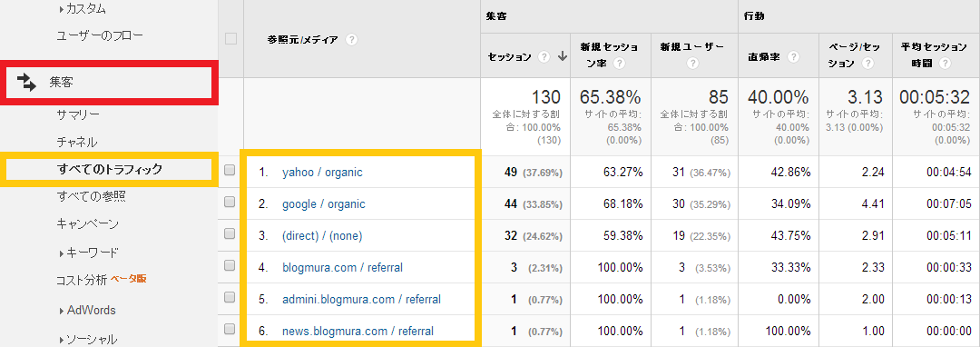Image resolution: width=980 pixels, height=347 pixels.
Task: Check the blogmura.com / referral row checkbox
Action: [230, 266]
